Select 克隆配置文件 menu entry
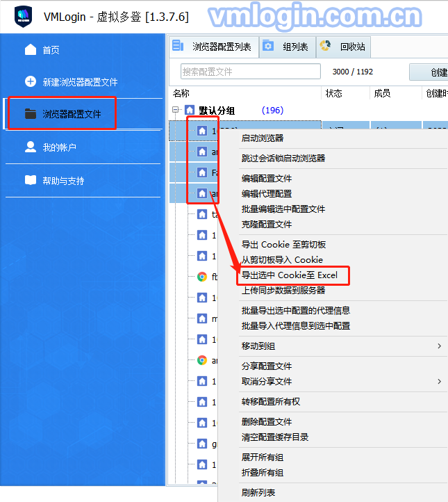 pos(267,225)
